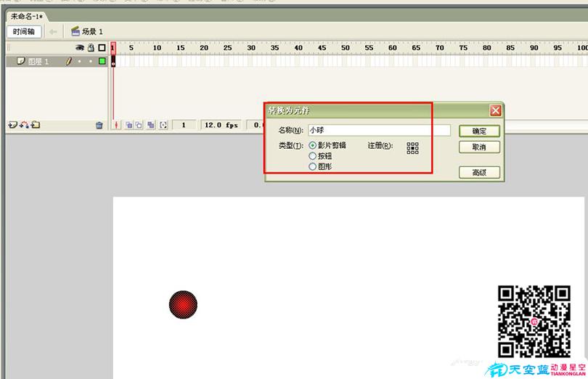Select 图形 radio option
The image size is (588, 379).
[312, 166]
